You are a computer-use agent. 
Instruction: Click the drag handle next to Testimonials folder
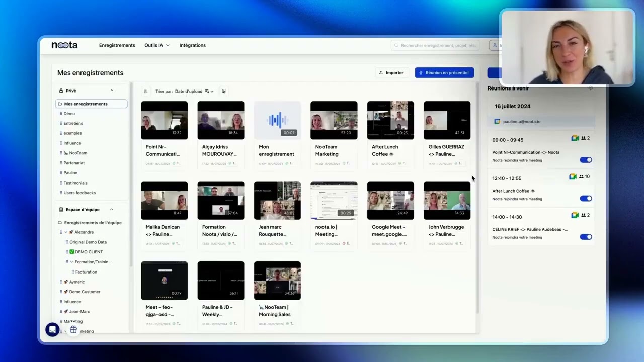point(61,183)
